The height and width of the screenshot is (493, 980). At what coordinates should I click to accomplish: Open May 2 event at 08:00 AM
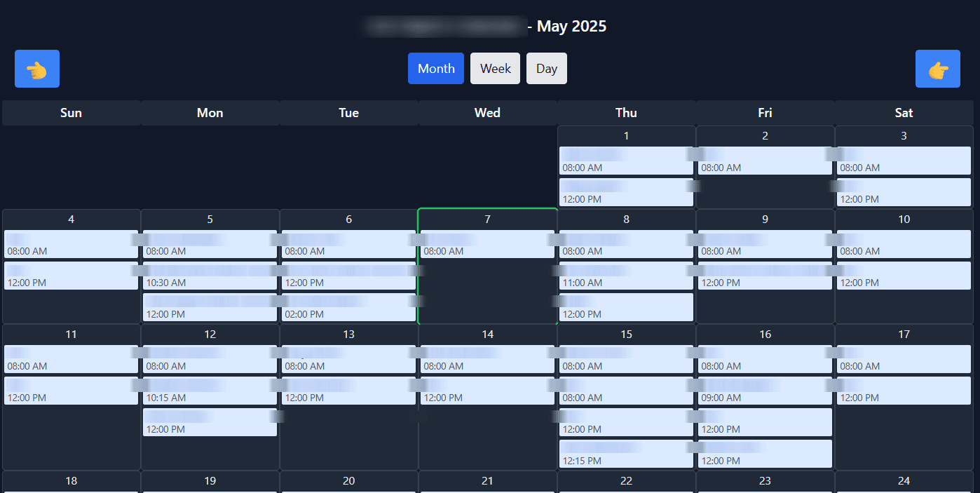pyautogui.click(x=765, y=161)
